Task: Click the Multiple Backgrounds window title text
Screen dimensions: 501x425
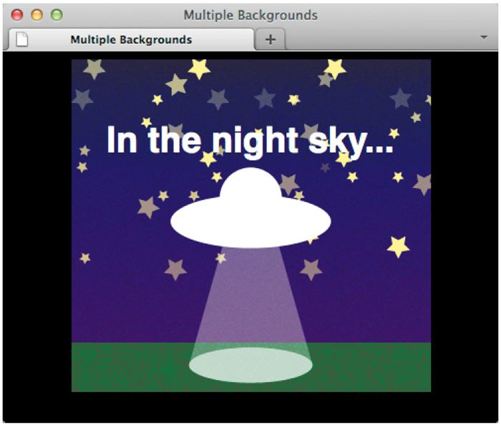Action: tap(250, 15)
